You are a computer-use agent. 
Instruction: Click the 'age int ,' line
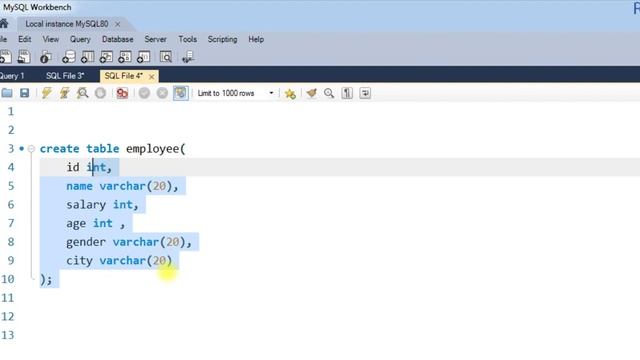pos(96,223)
